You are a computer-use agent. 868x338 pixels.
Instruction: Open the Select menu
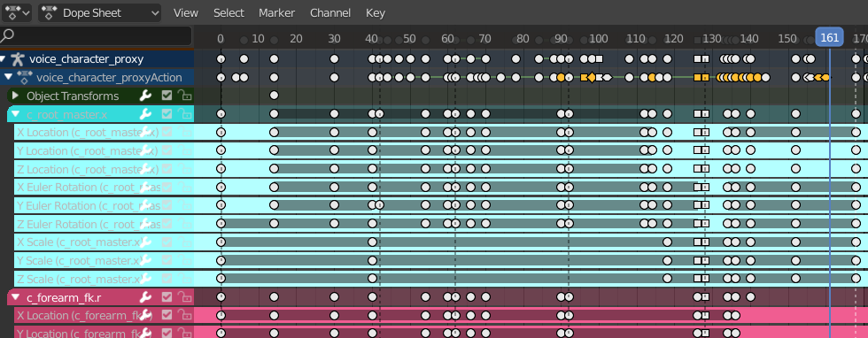pos(229,12)
